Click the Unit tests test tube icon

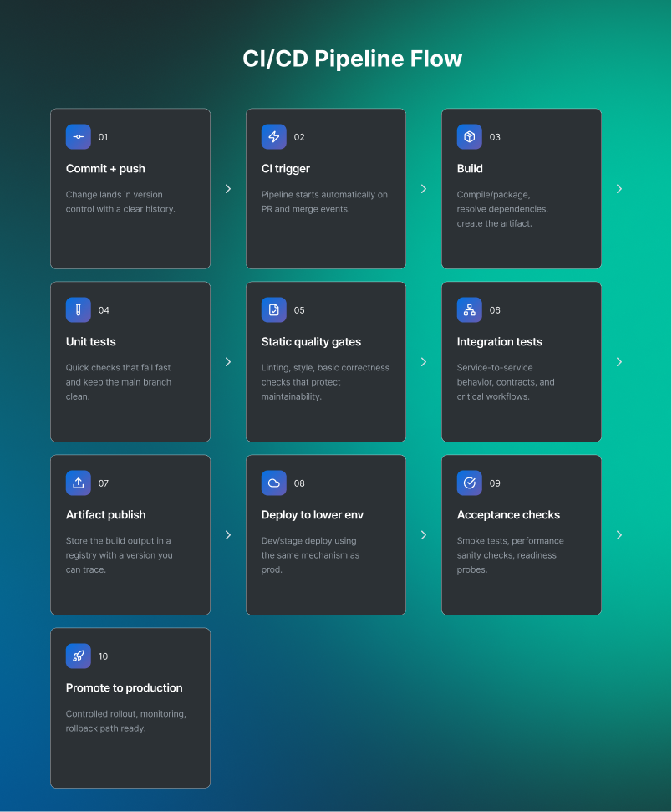(79, 310)
